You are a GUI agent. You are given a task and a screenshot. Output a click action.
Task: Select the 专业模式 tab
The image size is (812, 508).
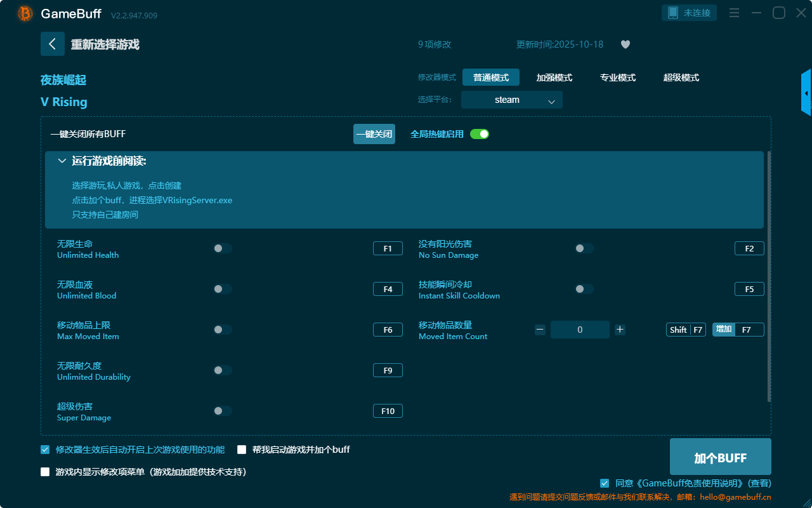coord(617,77)
